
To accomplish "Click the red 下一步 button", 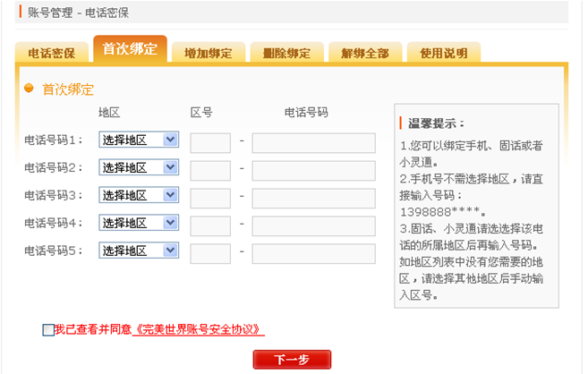I will coord(292,360).
